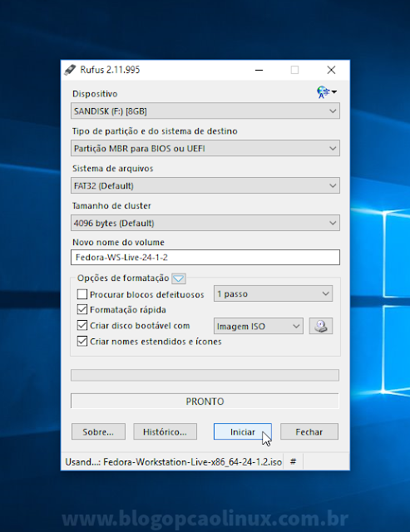Close the Rufus window
The image size is (410, 532).
(x=331, y=70)
